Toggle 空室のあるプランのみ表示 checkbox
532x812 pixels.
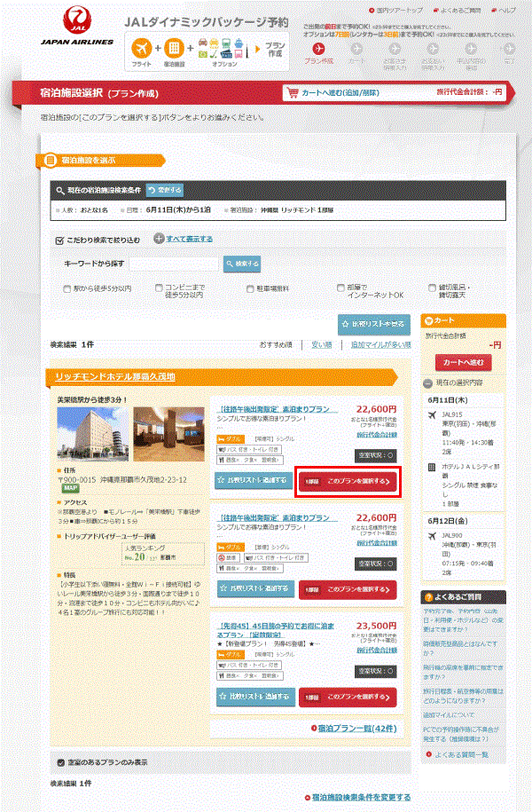coord(59,761)
